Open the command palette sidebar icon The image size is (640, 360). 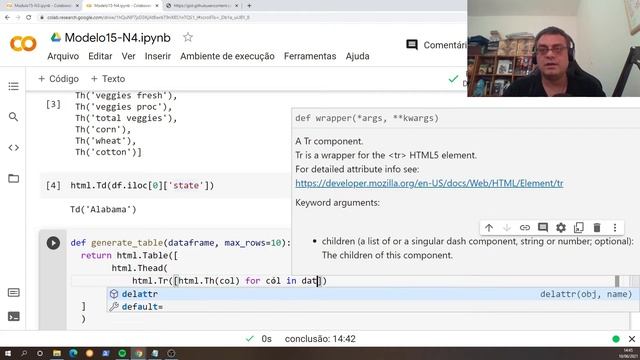tap(13, 292)
